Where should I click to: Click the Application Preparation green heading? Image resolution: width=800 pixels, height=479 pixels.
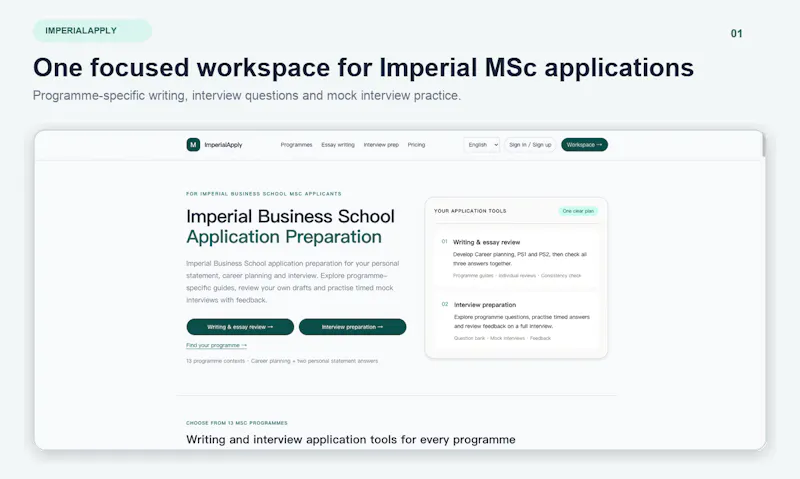tap(284, 237)
